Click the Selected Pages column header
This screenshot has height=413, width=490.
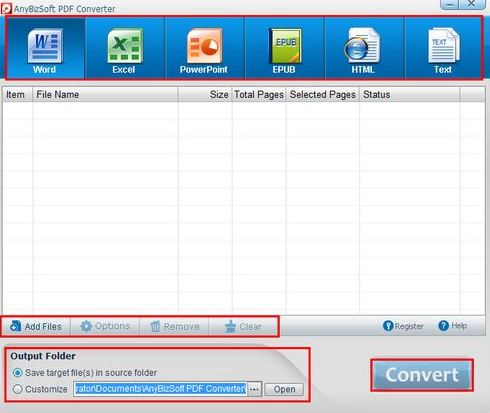(x=323, y=95)
